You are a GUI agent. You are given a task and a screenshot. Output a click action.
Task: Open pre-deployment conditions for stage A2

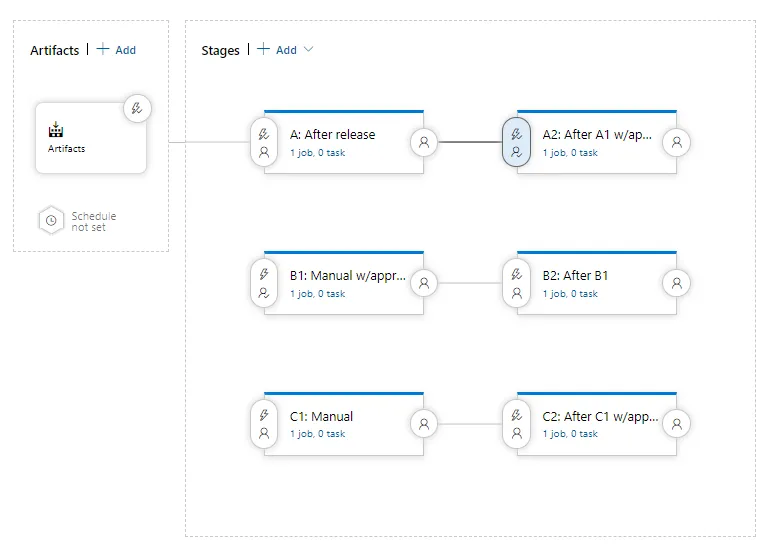pyautogui.click(x=516, y=143)
